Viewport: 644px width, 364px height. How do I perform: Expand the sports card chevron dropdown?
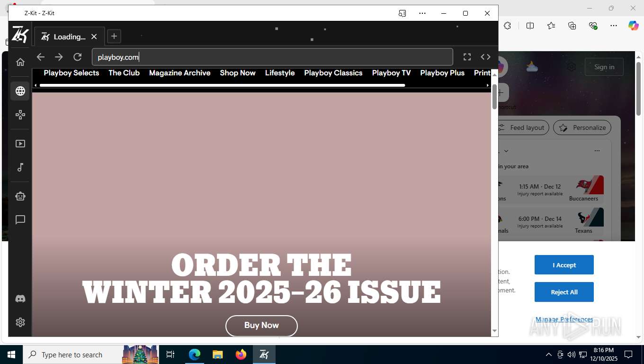pyautogui.click(x=506, y=151)
